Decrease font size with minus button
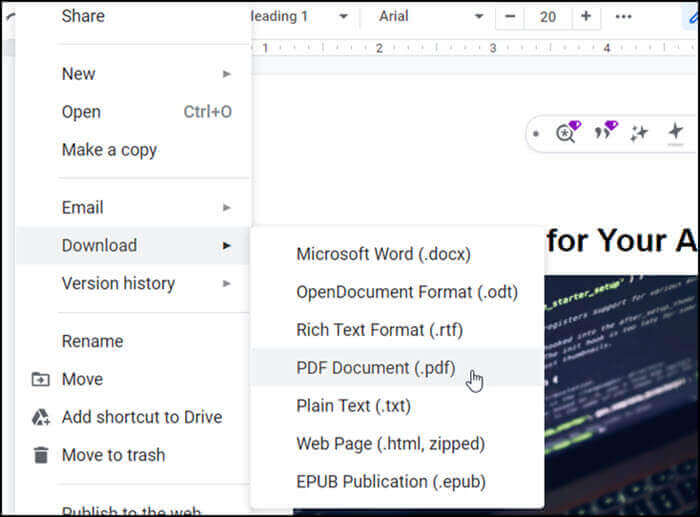 pyautogui.click(x=510, y=17)
